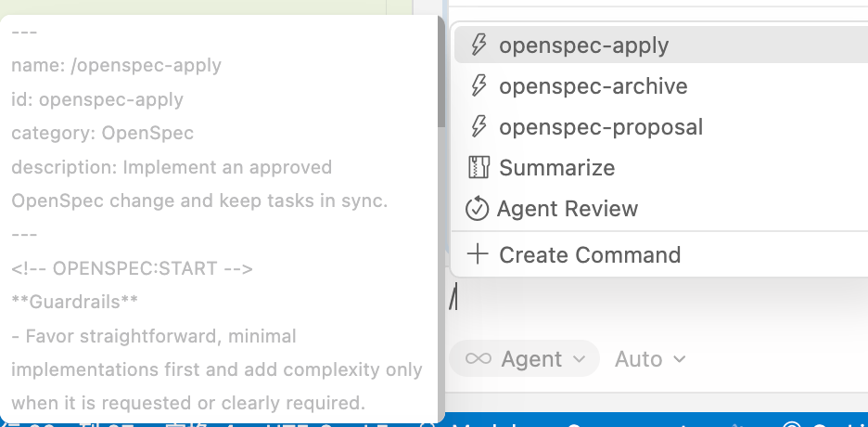The width and height of the screenshot is (868, 427).
Task: Click the Summarize command icon
Action: [479, 168]
